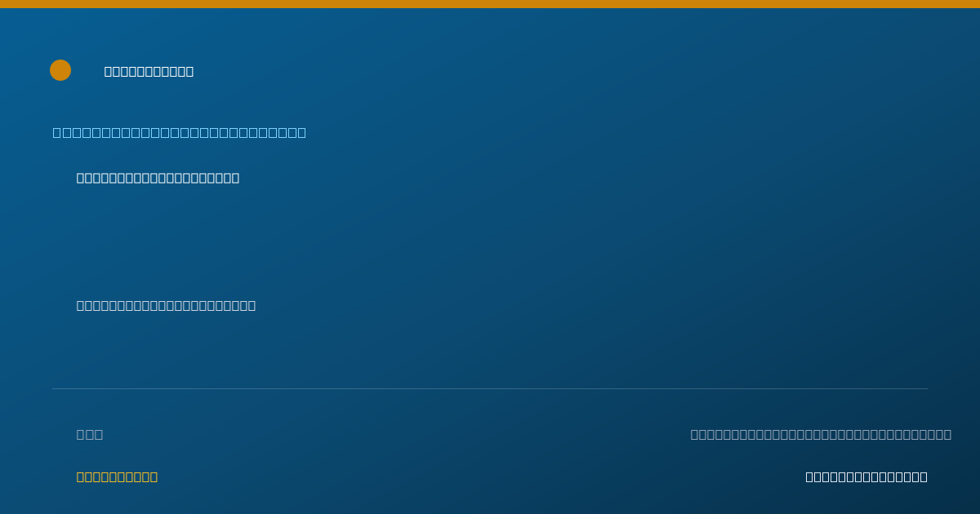Image resolution: width=980 pixels, height=514 pixels.
Task: Open the white footer text under gray line
Action: 866,476
